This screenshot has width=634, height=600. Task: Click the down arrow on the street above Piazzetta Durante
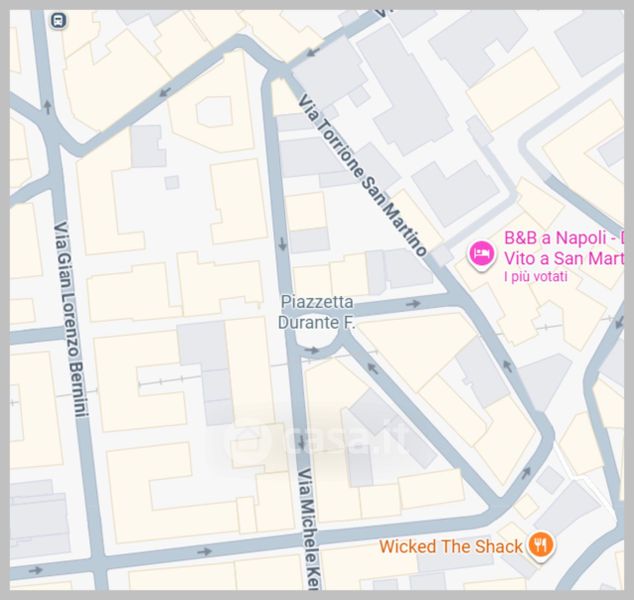point(282,244)
